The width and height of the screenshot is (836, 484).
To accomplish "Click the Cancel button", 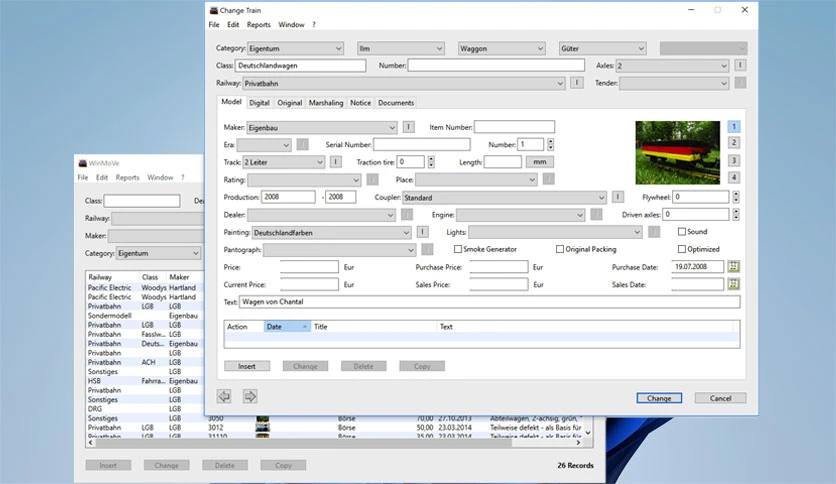I will click(x=720, y=398).
